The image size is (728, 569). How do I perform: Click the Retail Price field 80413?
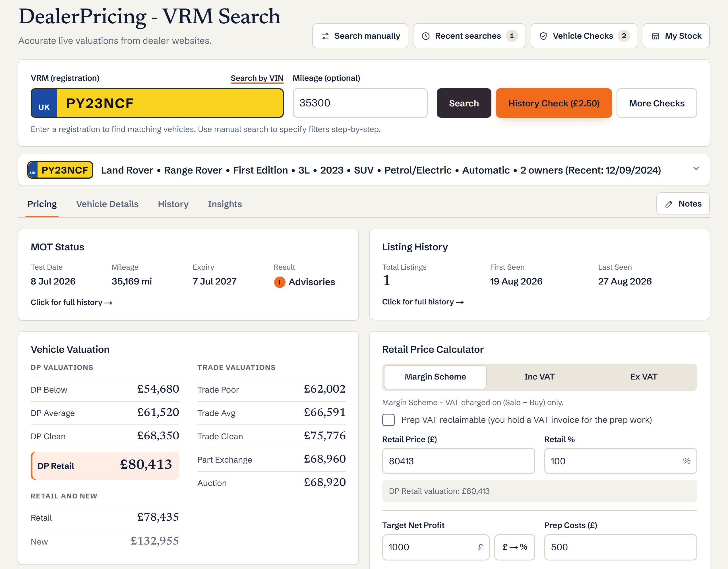click(458, 461)
